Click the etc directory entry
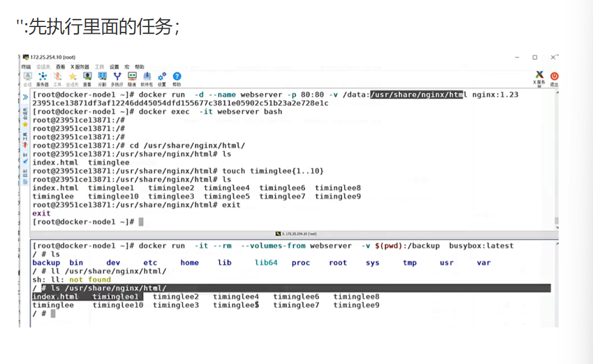The image size is (593, 364). [x=150, y=263]
